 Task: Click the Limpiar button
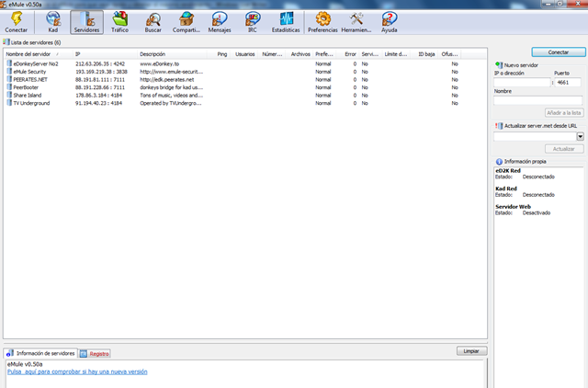pyautogui.click(x=471, y=351)
